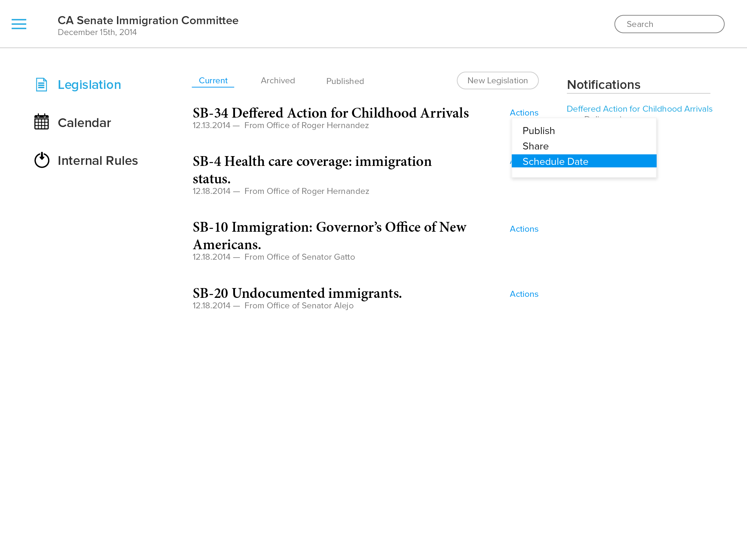
Task: Toggle Actions dropdown for SB-34
Action: point(524,113)
